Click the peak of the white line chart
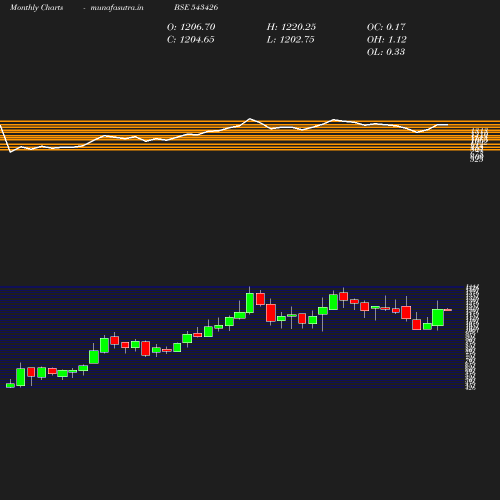The width and height of the screenshot is (500, 500). [250, 119]
